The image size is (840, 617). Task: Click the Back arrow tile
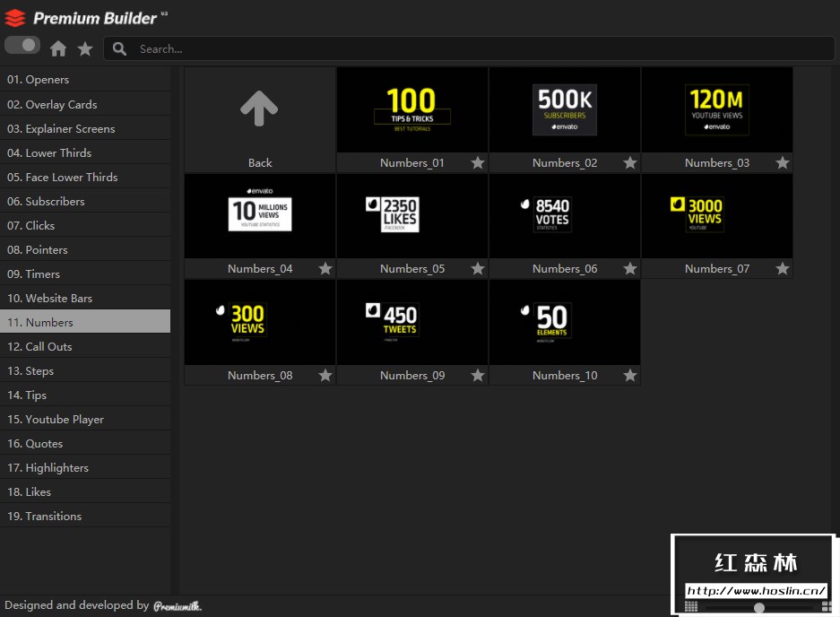click(260, 120)
